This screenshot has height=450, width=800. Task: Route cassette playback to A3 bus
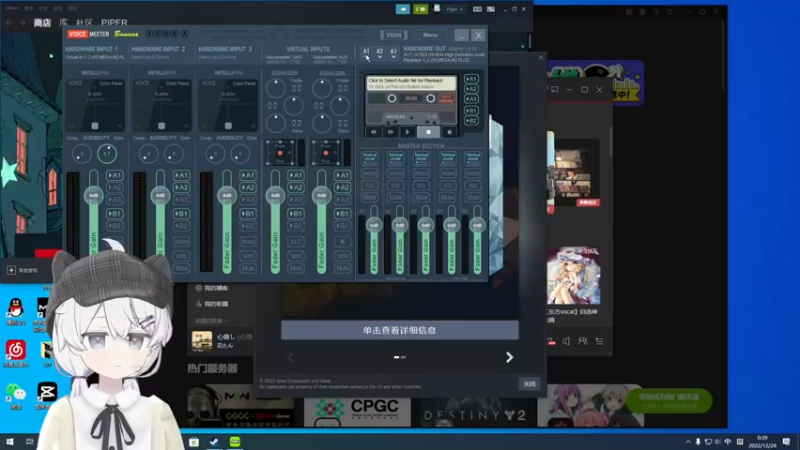(x=471, y=98)
